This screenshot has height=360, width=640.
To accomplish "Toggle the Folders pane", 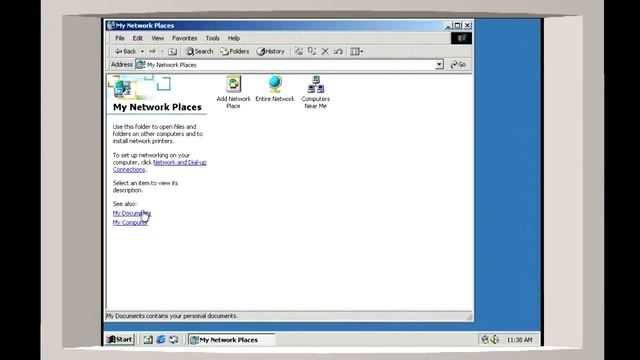I will (235, 51).
